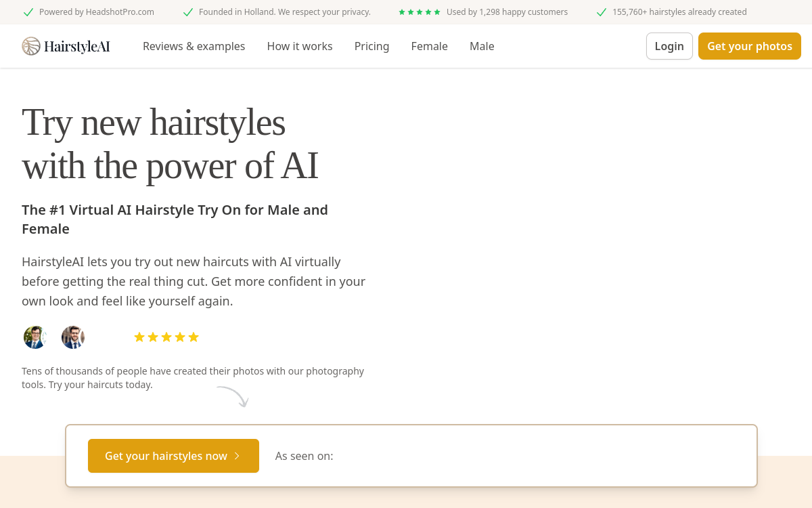This screenshot has height=508, width=812.
Task: Click the checkmark next to "Founded in Holland"
Action: tap(187, 12)
